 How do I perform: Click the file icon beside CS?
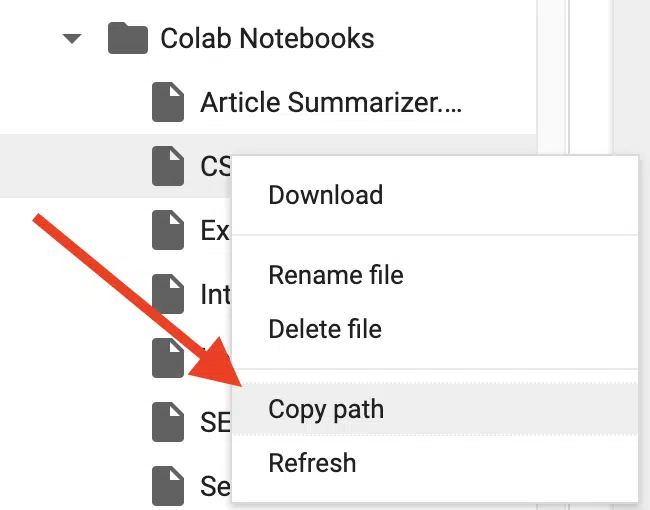[x=168, y=166]
